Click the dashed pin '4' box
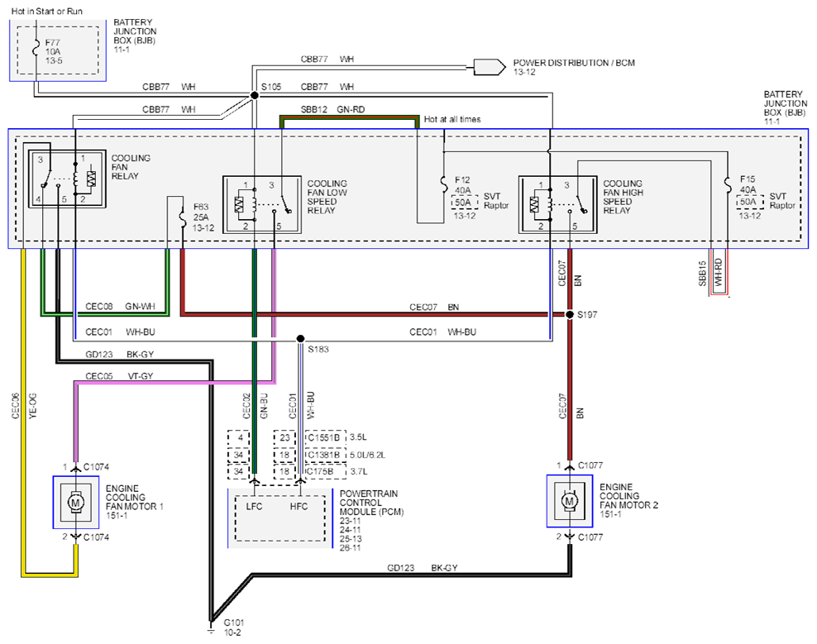Viewport: 817px width, 644px height. tap(239, 437)
